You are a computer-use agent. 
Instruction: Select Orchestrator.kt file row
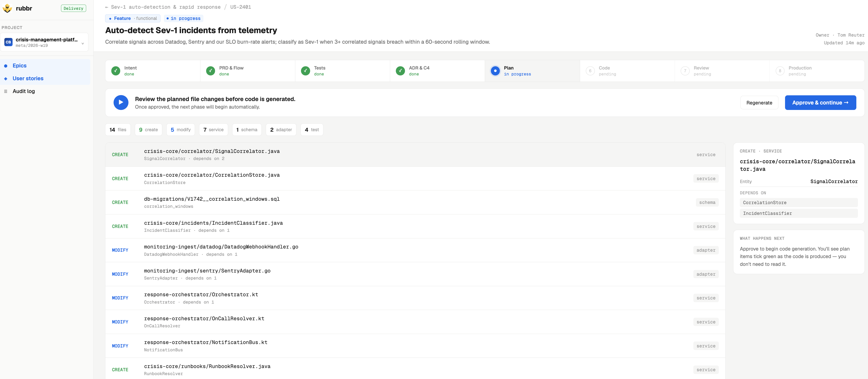[x=415, y=298]
